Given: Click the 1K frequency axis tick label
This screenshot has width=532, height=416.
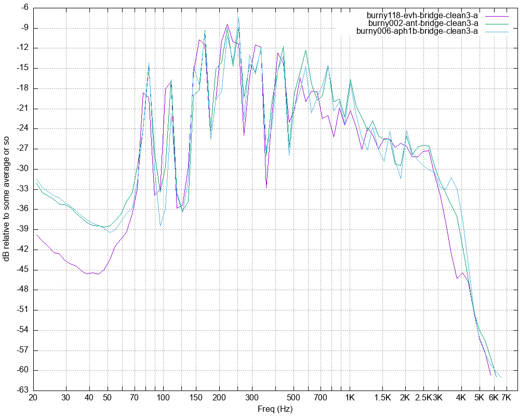Looking at the screenshot, I should click(x=350, y=398).
